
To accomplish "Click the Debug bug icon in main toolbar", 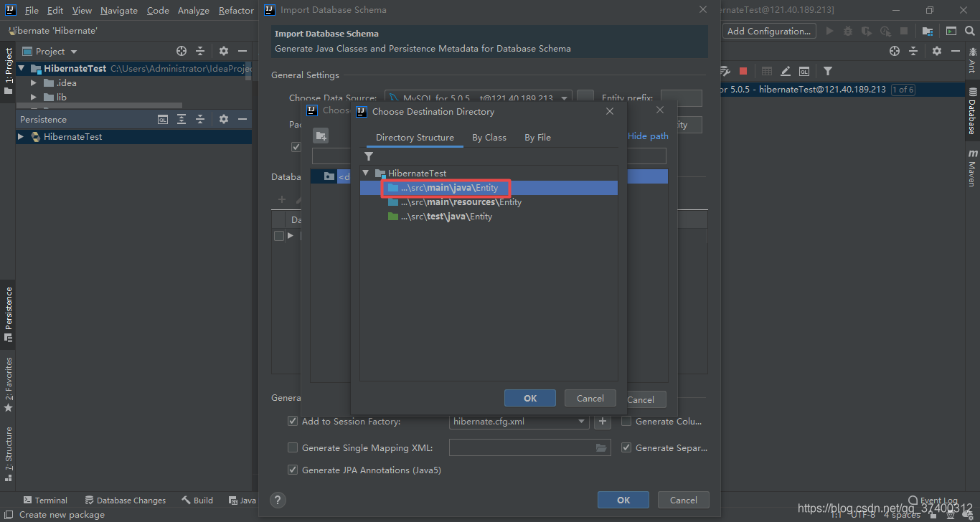I will (848, 32).
